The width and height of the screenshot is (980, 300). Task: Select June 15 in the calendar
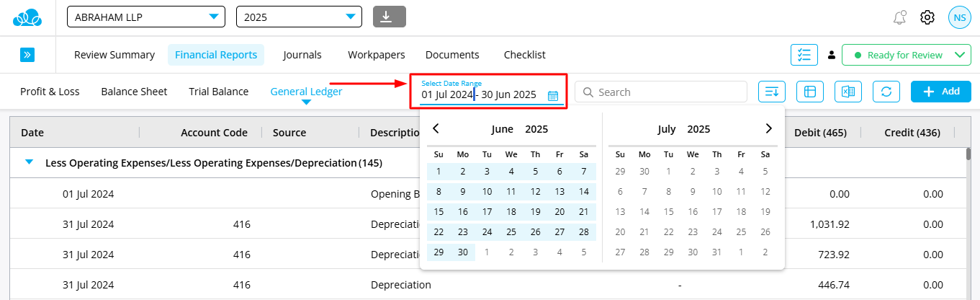[439, 212]
